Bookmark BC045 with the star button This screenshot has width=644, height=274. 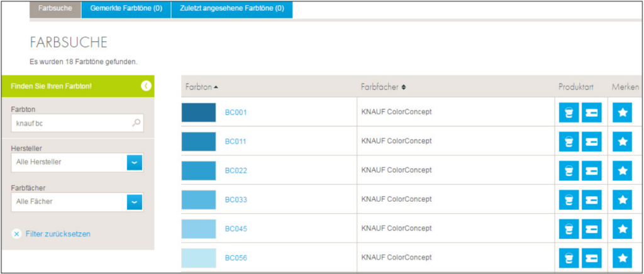[x=622, y=229]
